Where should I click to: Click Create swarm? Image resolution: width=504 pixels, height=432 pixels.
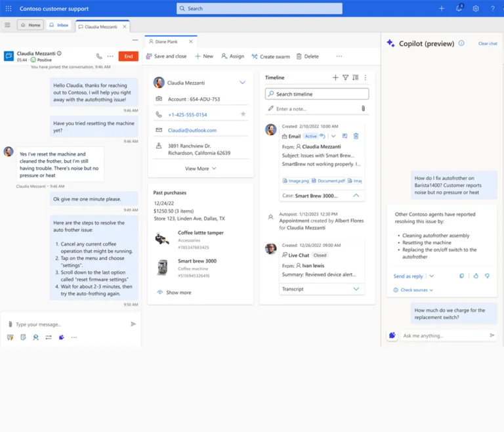(x=270, y=56)
